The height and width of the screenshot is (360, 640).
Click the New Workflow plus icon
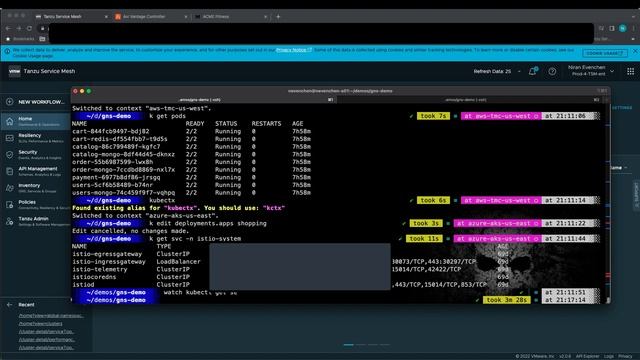coord(10,102)
